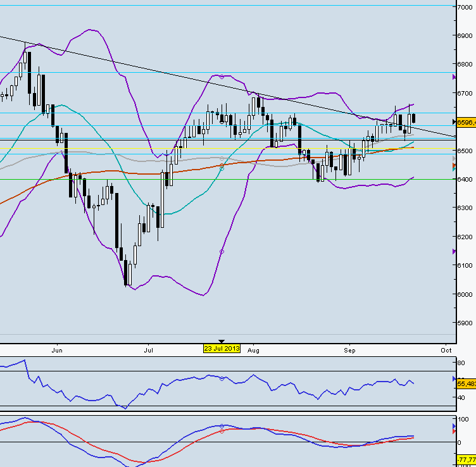The image size is (476, 467).
Task: Click the blue arrow marker on the MACD axis
Action: coord(454,427)
